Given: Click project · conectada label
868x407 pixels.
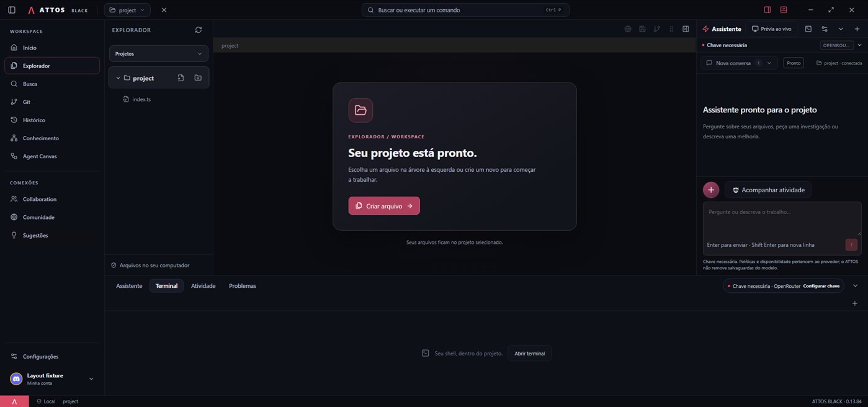Looking at the screenshot, I should [839, 63].
